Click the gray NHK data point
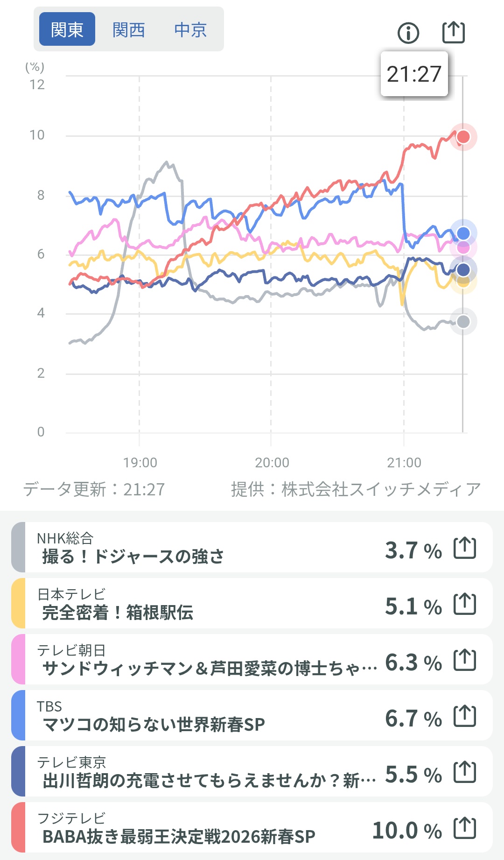Image resolution: width=504 pixels, height=860 pixels. [x=463, y=321]
